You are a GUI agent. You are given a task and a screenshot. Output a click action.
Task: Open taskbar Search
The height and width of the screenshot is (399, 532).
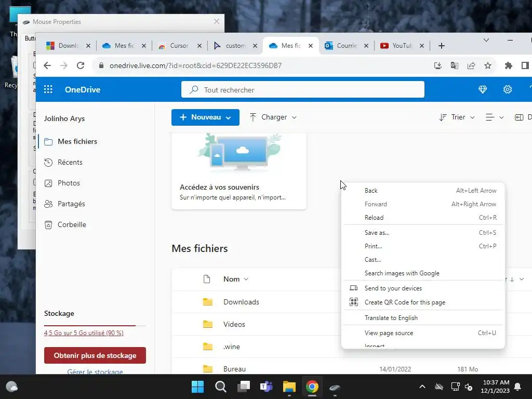tap(220, 387)
